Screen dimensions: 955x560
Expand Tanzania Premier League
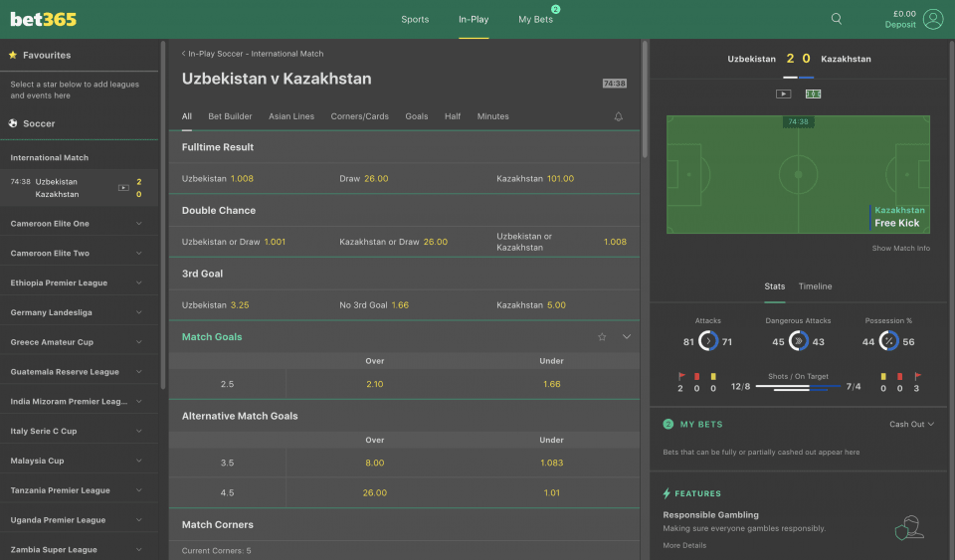[x=80, y=490]
